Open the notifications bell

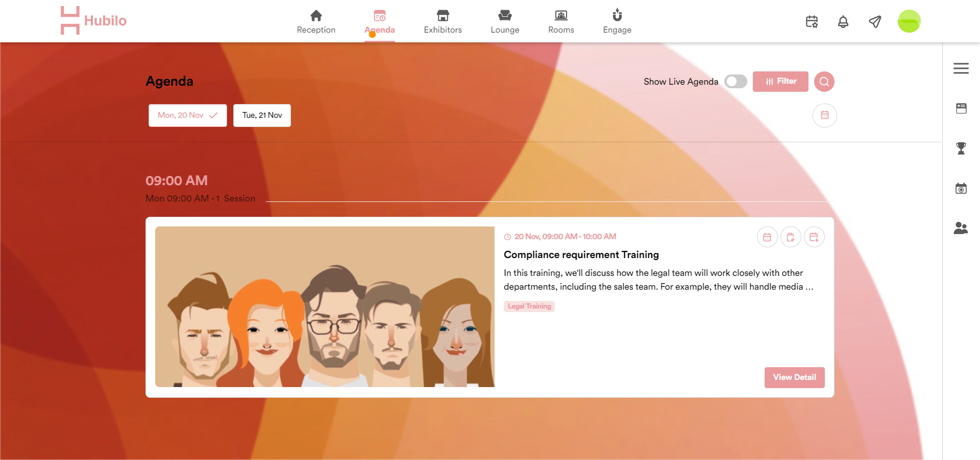[843, 21]
